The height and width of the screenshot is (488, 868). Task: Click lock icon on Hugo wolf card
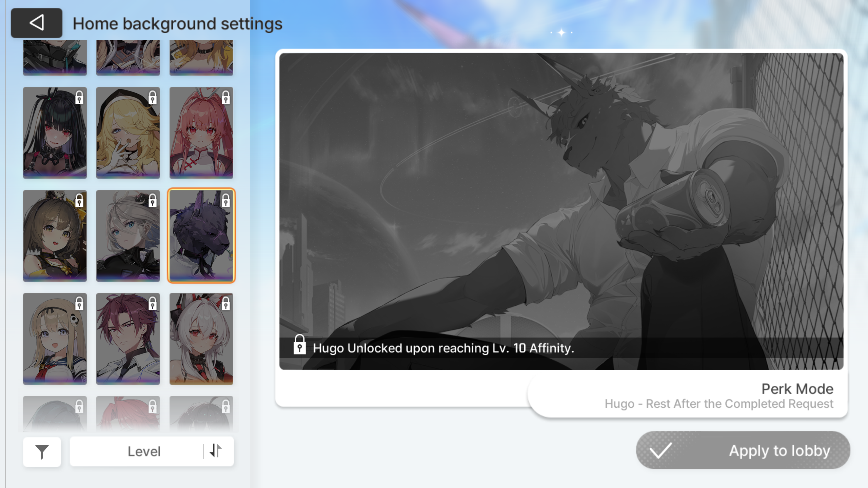pyautogui.click(x=226, y=201)
